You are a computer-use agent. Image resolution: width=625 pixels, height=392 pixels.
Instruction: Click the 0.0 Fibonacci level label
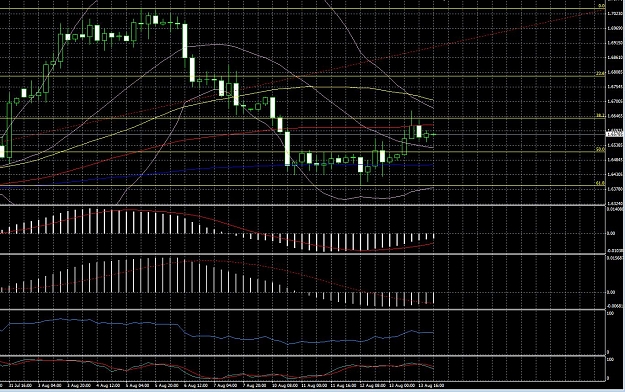coord(601,6)
